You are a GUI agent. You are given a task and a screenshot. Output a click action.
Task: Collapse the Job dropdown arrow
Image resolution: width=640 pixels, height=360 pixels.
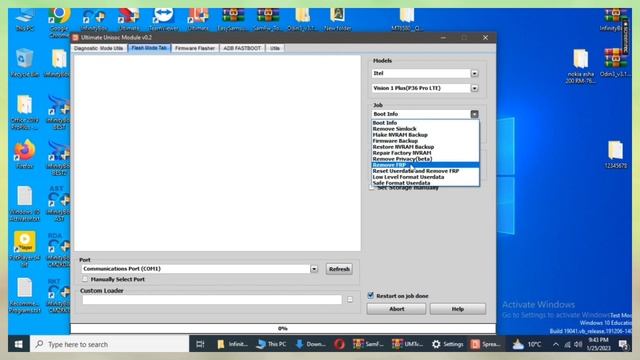click(x=474, y=114)
